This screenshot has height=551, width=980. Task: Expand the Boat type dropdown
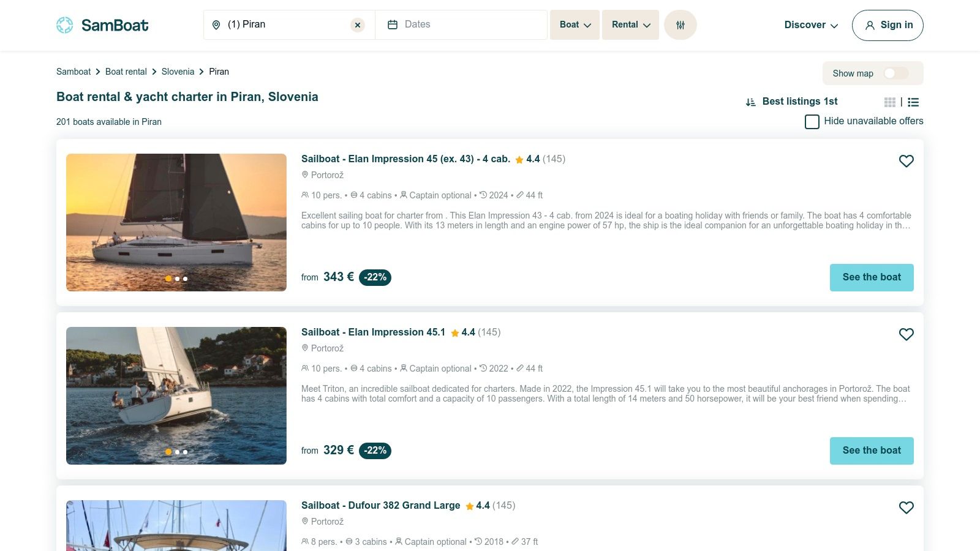click(575, 25)
